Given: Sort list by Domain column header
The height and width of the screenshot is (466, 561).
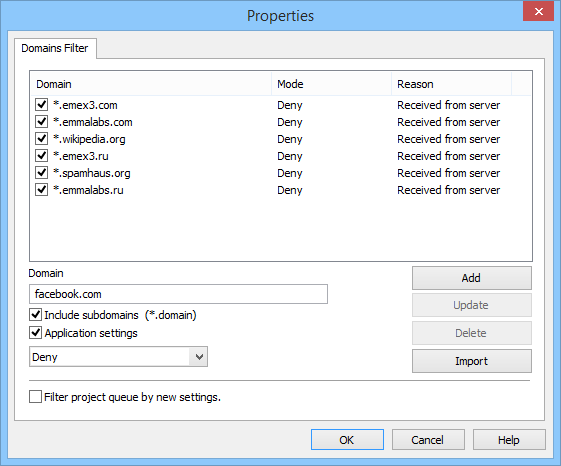Looking at the screenshot, I should coord(151,84).
